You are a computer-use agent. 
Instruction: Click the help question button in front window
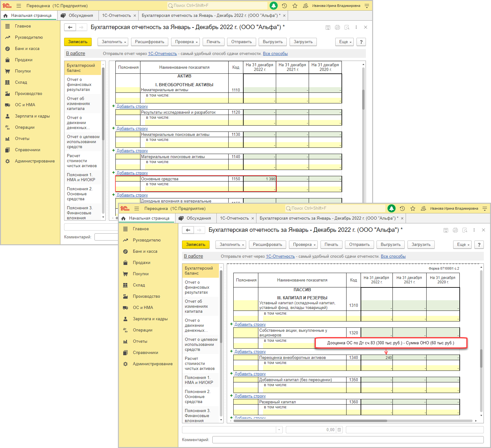point(479,245)
